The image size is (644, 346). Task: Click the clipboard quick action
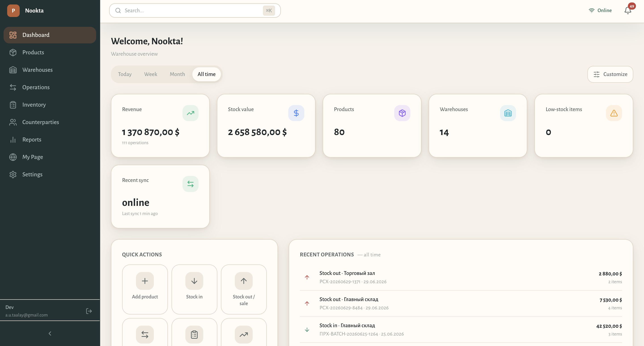point(194,335)
